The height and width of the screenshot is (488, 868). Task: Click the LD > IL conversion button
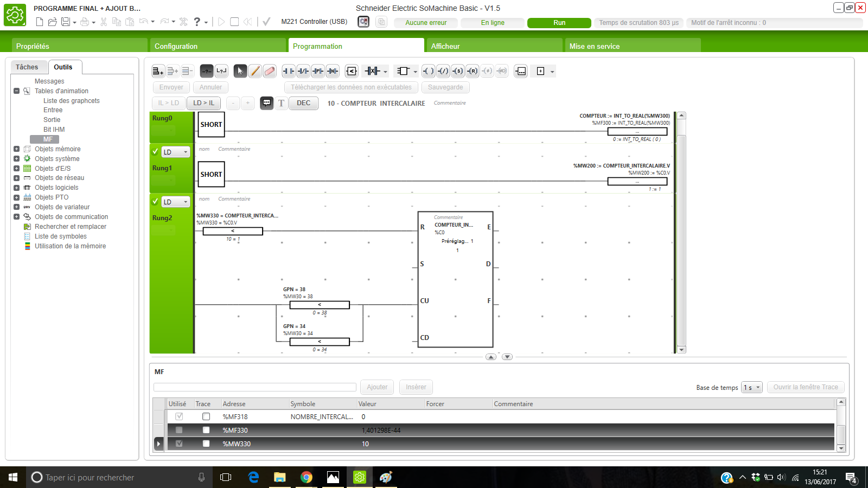click(x=204, y=103)
